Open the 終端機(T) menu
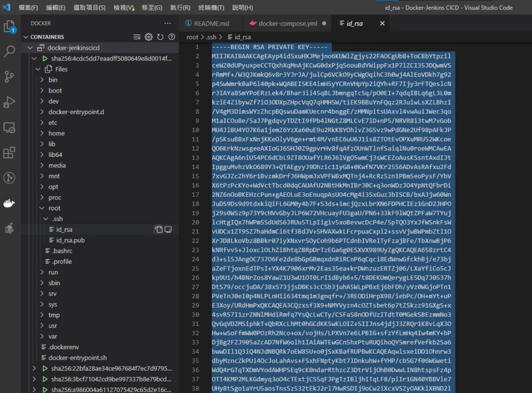532x393 pixels. coord(212,8)
